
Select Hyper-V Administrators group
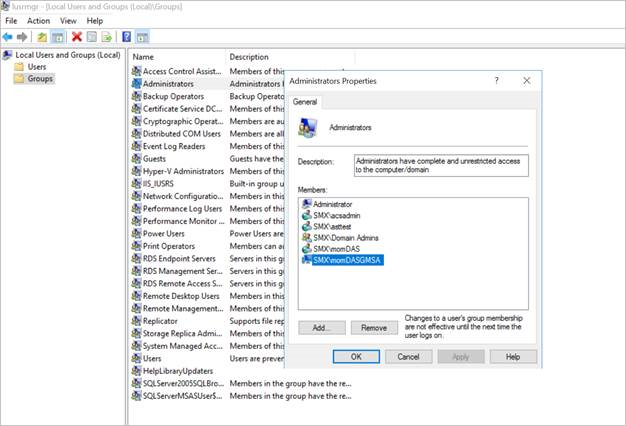click(183, 171)
